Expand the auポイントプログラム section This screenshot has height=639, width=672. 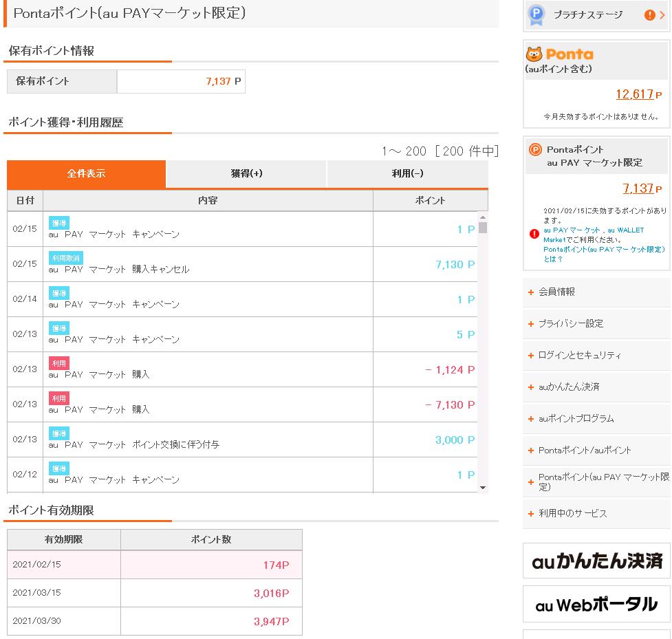tap(596, 419)
